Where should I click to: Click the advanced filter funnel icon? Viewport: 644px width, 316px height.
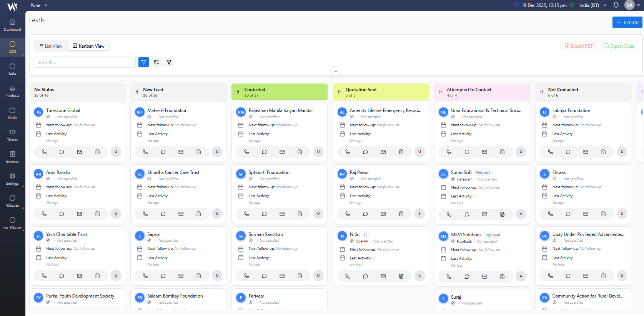[169, 62]
